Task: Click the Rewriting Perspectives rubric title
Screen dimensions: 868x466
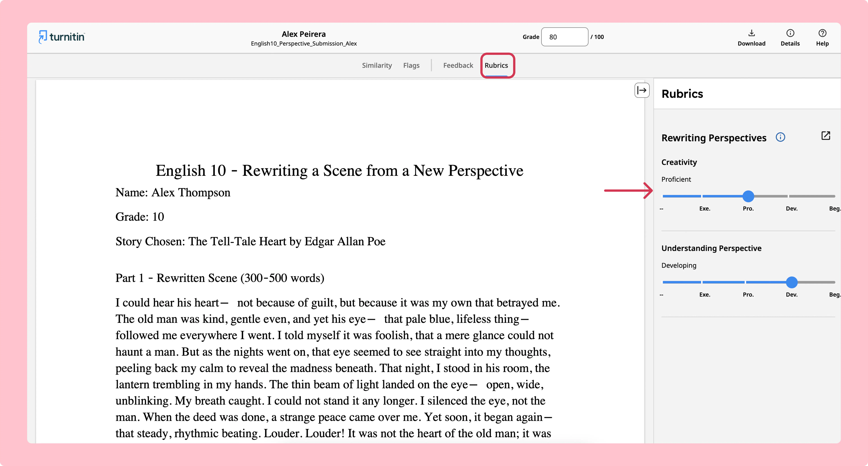Action: [x=714, y=138]
